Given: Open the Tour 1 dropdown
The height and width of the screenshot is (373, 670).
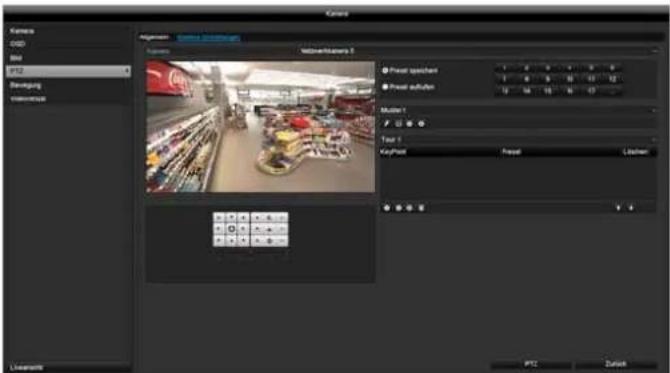Looking at the screenshot, I should click(x=518, y=140).
